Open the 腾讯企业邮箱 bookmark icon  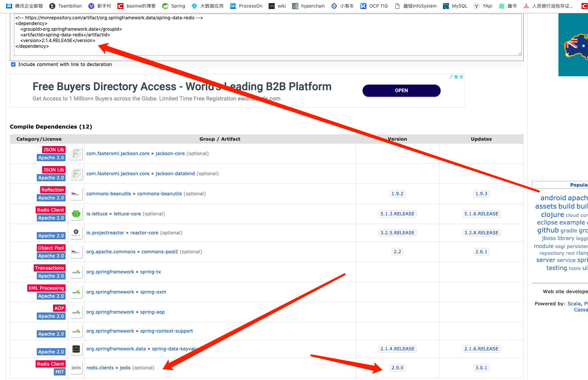(9, 6)
